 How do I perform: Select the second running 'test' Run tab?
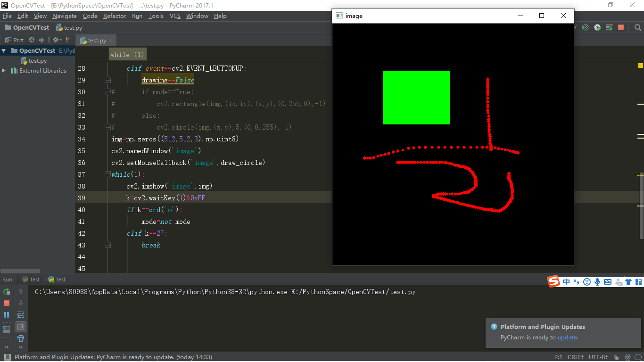point(57,280)
